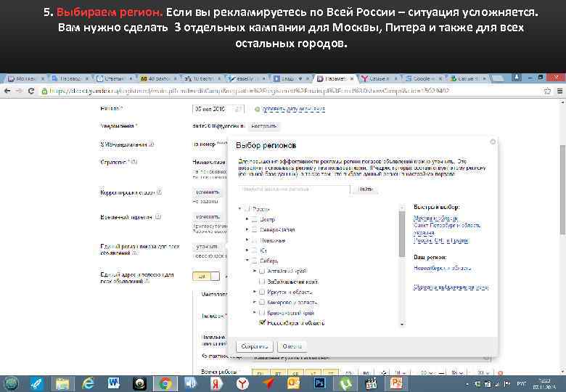The image size is (566, 392).
Task: Expand the Алтайский край node
Action: [x=255, y=270]
